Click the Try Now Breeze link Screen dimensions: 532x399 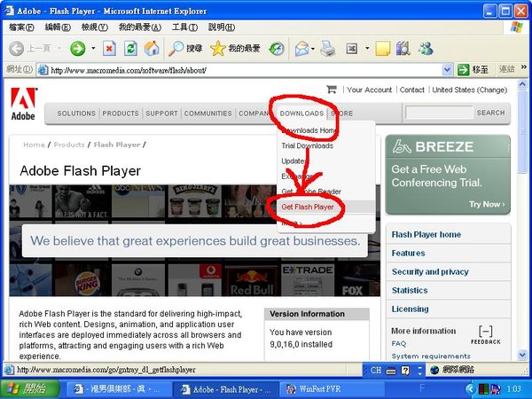[487, 204]
